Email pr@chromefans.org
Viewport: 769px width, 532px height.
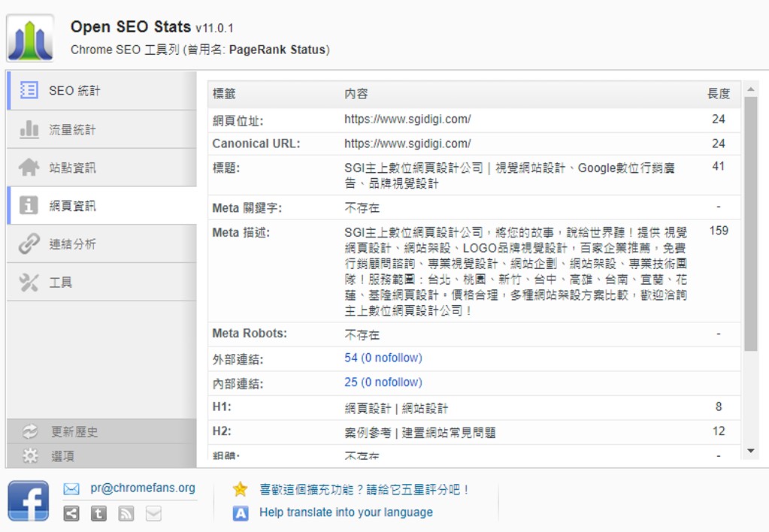click(x=143, y=488)
